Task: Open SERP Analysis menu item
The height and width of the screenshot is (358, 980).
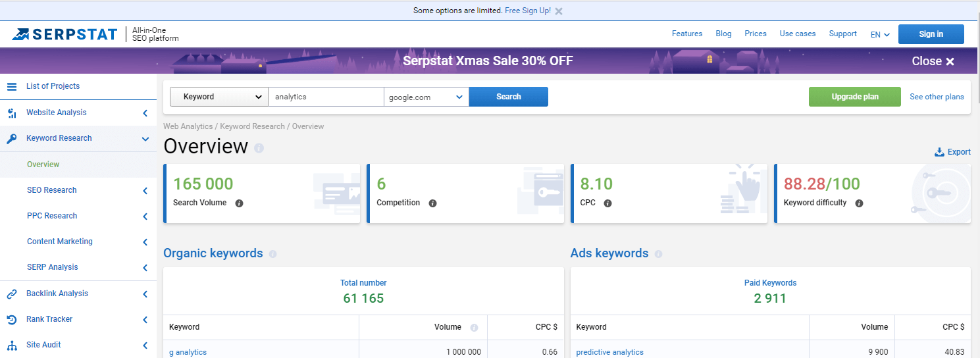Action: (53, 267)
